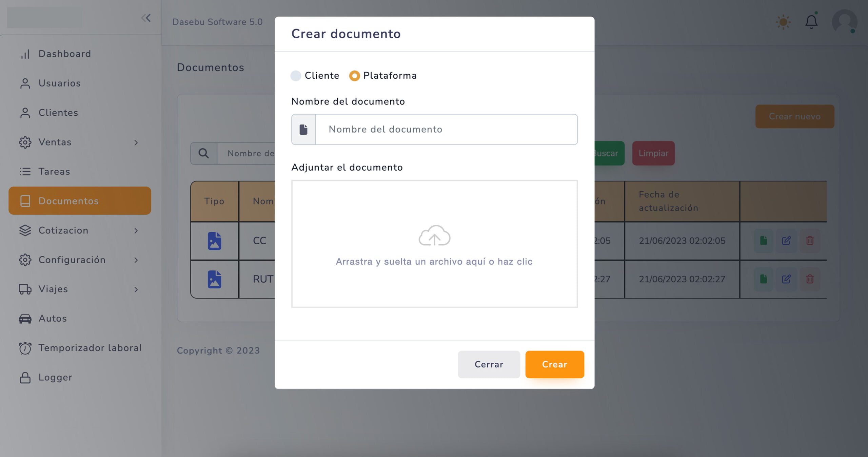Open user profile avatar
Viewport: 868px width, 457px height.
click(844, 21)
